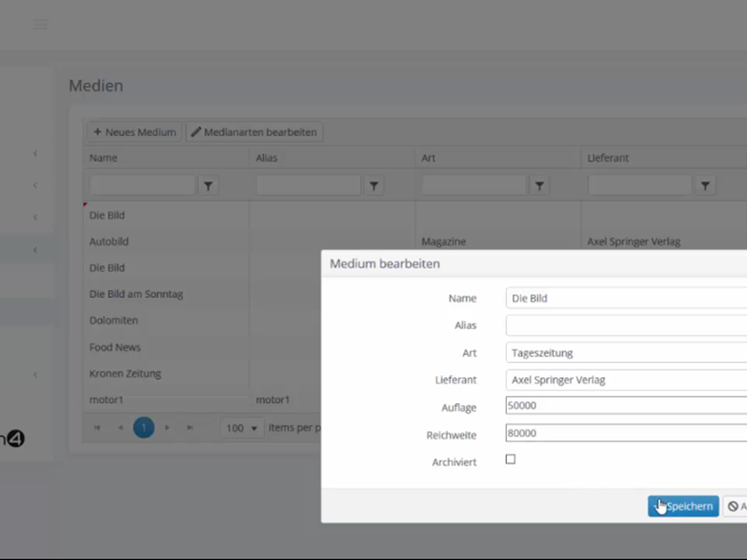Open the items per page dropdown
The height and width of the screenshot is (560, 747).
(x=242, y=427)
